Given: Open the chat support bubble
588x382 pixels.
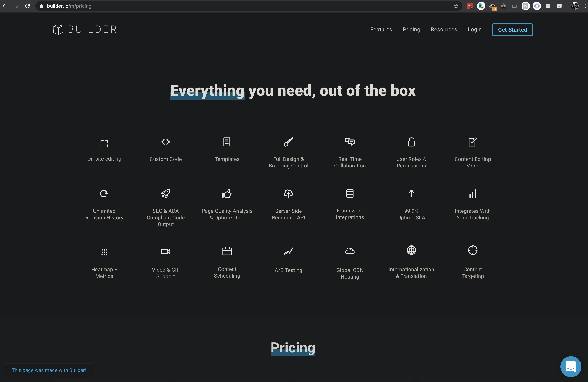Looking at the screenshot, I should 571,367.
